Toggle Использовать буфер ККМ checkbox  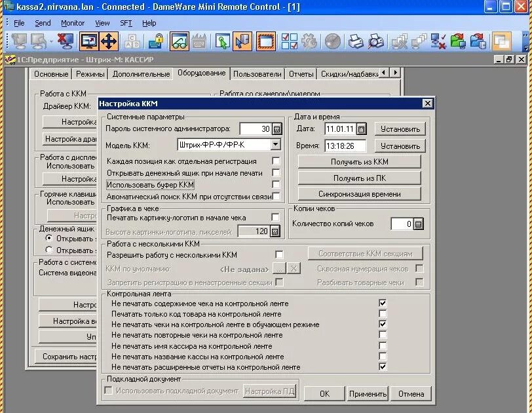276,184
